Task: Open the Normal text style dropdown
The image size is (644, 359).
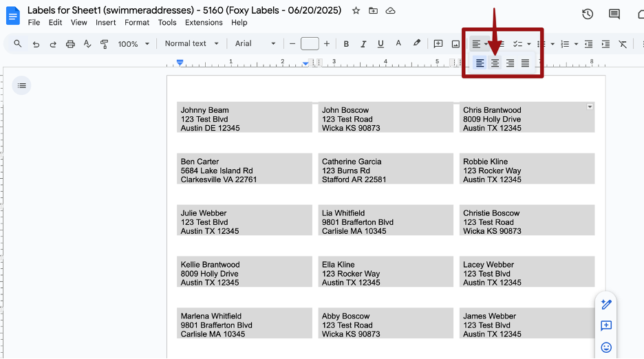Action: (191, 44)
